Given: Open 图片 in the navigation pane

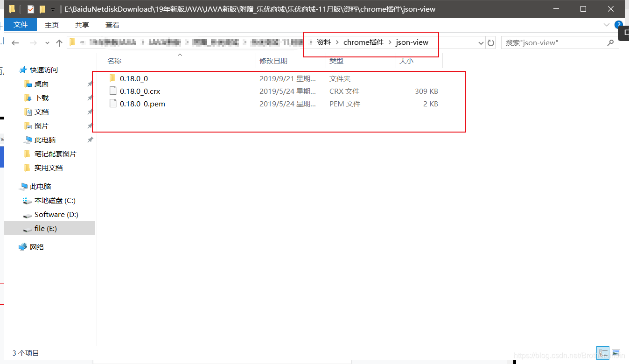Looking at the screenshot, I should pos(42,126).
